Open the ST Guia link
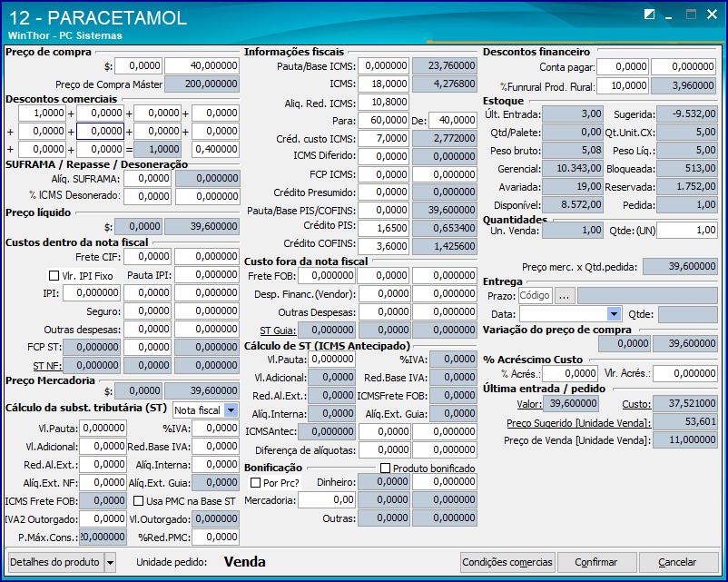The image size is (728, 582). click(278, 330)
